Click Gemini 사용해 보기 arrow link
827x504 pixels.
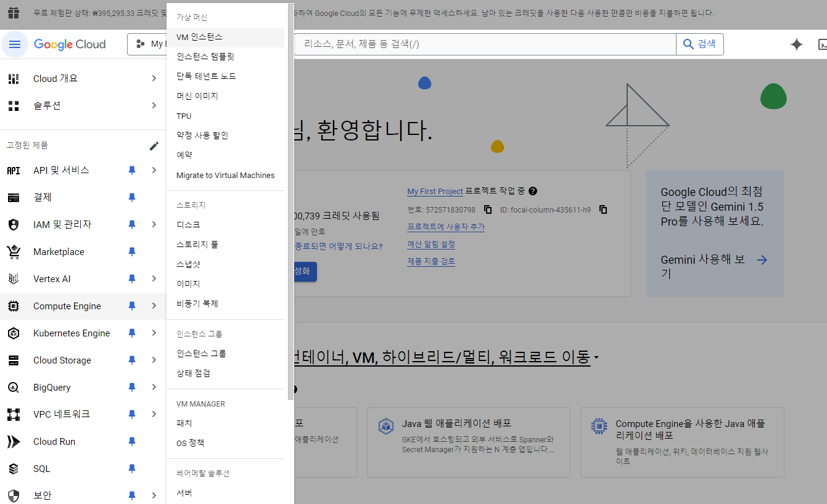(x=762, y=260)
